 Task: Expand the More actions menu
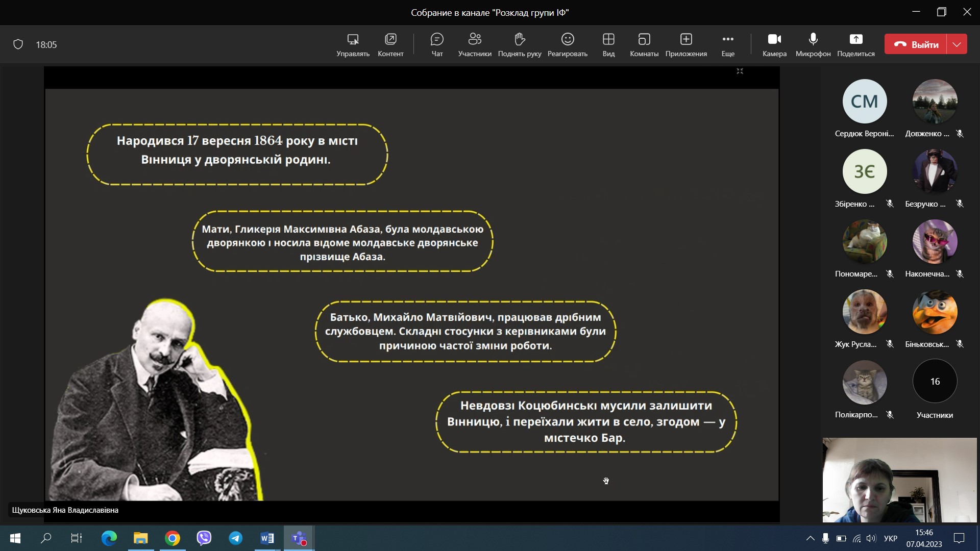(727, 44)
